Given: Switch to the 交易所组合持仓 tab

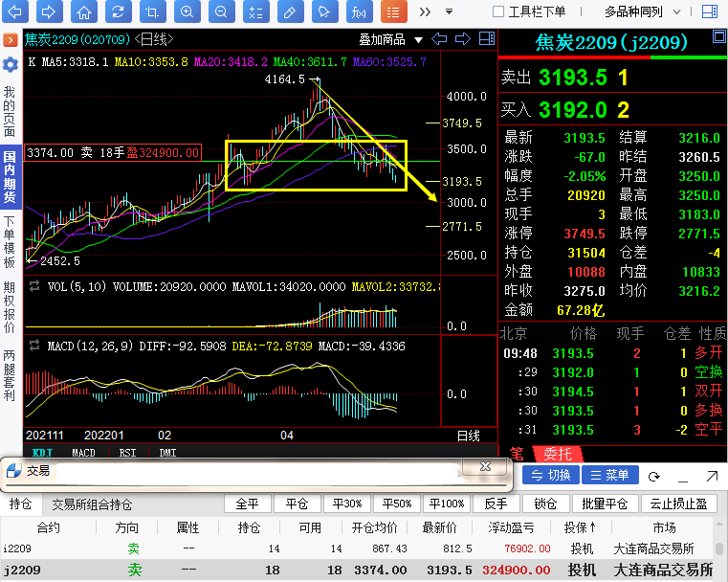Looking at the screenshot, I should pos(92,504).
